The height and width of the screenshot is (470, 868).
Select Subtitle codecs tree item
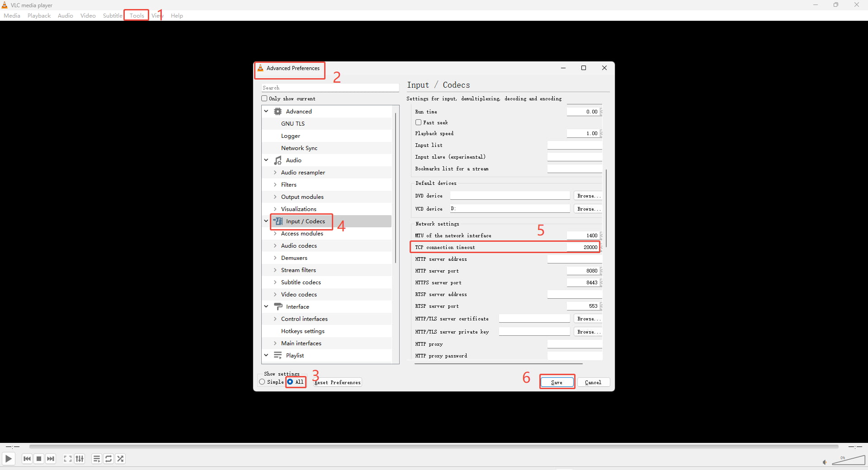coord(301,282)
